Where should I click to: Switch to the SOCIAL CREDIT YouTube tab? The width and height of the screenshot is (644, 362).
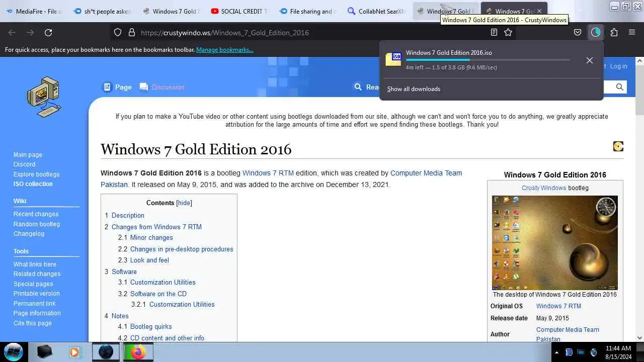click(x=239, y=11)
